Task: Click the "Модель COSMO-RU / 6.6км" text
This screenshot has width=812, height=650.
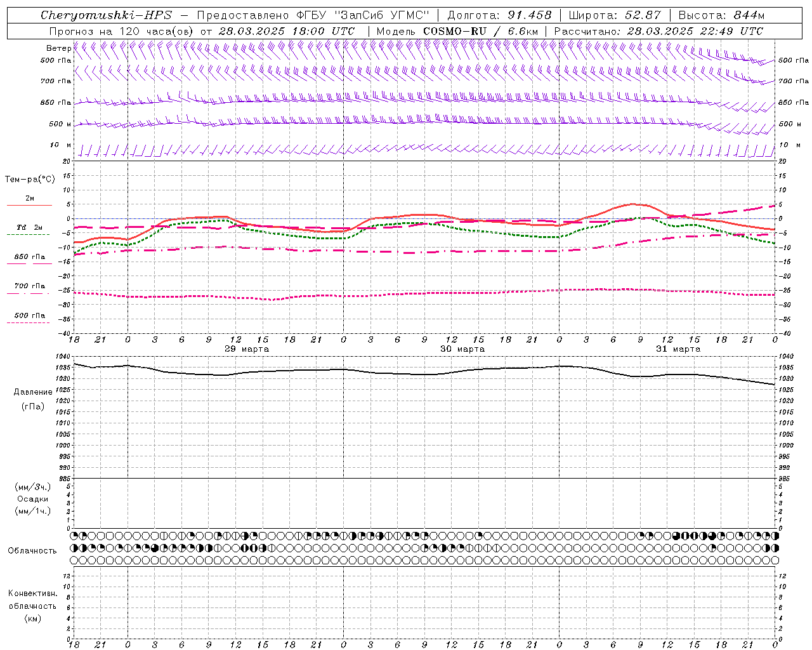Action: point(457,31)
